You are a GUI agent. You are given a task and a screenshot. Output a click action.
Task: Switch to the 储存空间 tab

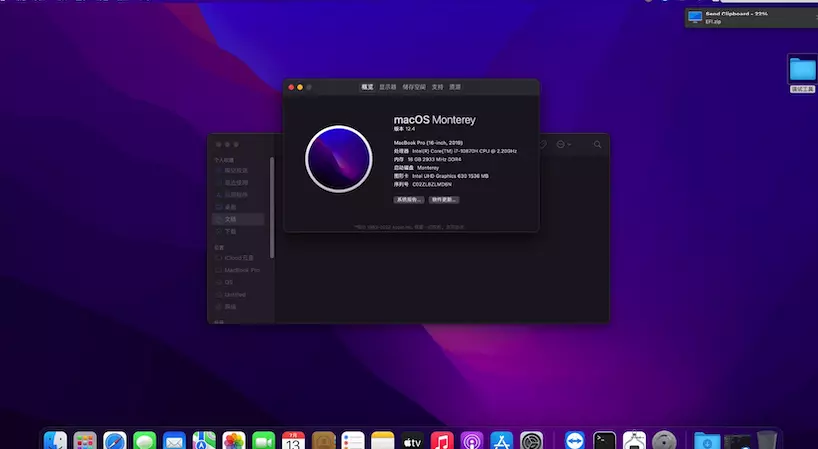click(x=414, y=87)
